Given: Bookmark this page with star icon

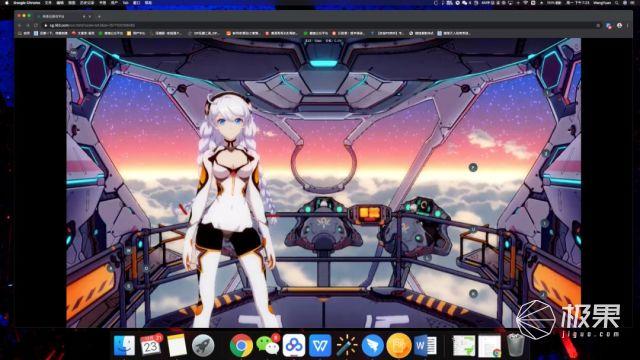Looking at the screenshot, I should 598,25.
